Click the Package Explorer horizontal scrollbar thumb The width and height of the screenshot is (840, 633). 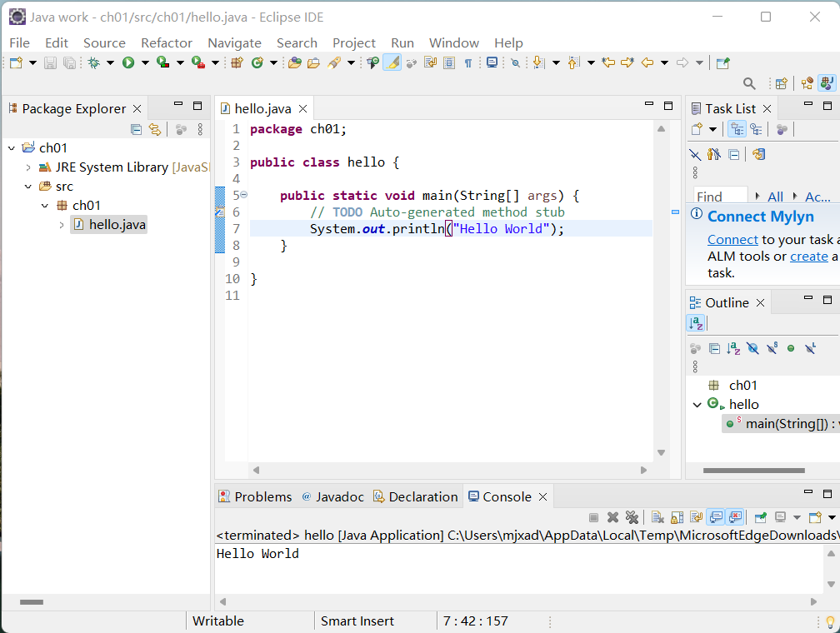[x=32, y=602]
